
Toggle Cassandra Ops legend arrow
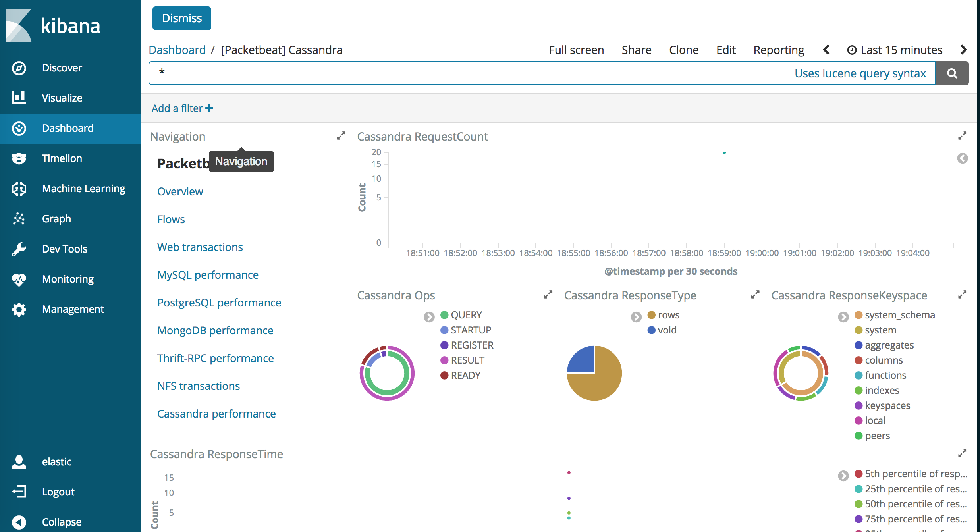pyautogui.click(x=429, y=317)
